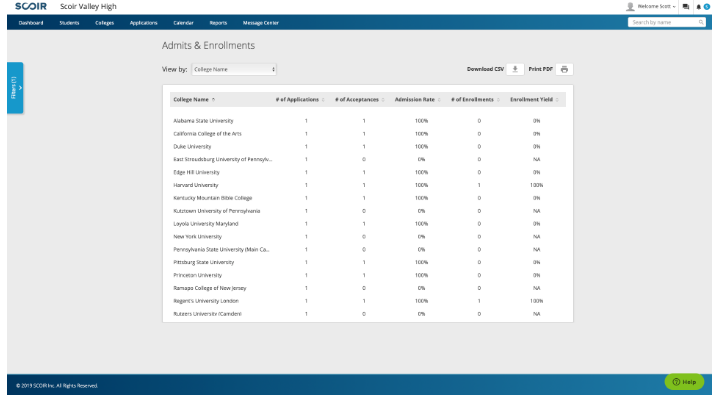Select Pittsburg State University row
The height and width of the screenshot is (398, 717).
(x=368, y=262)
